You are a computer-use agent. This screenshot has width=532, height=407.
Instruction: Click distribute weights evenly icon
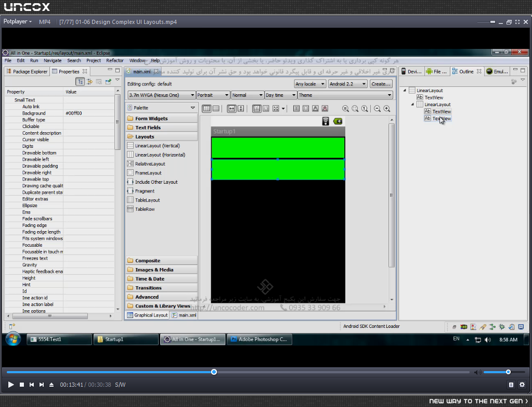pyautogui.click(x=296, y=109)
